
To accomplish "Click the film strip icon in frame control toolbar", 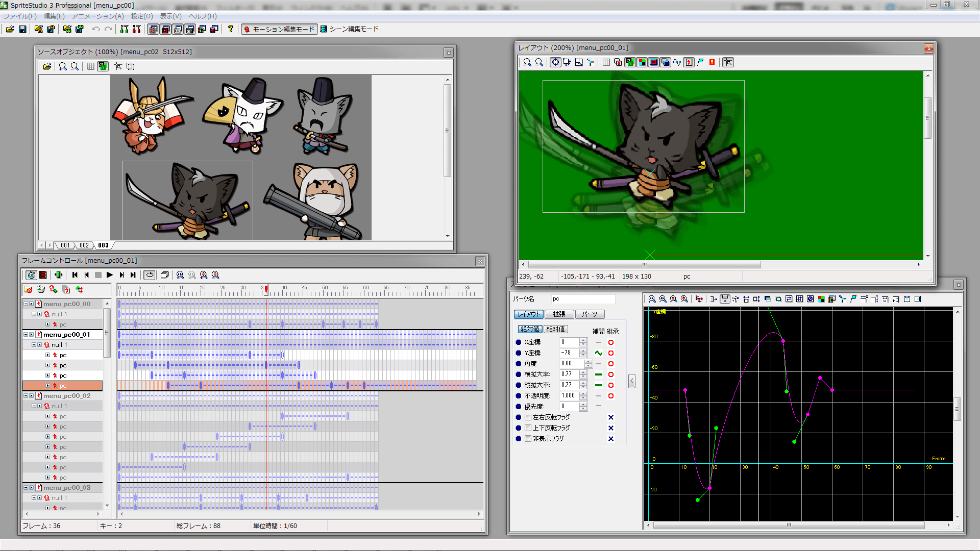I will coord(43,275).
